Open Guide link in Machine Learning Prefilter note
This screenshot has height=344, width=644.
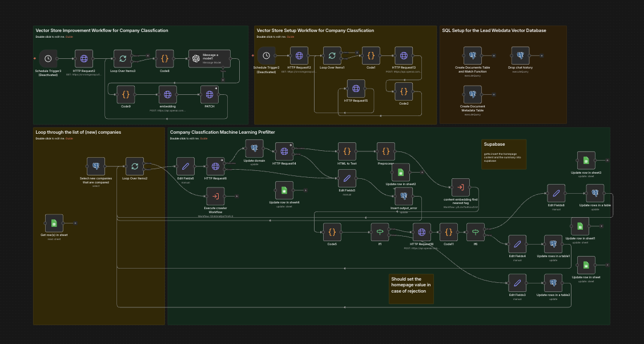(204, 138)
